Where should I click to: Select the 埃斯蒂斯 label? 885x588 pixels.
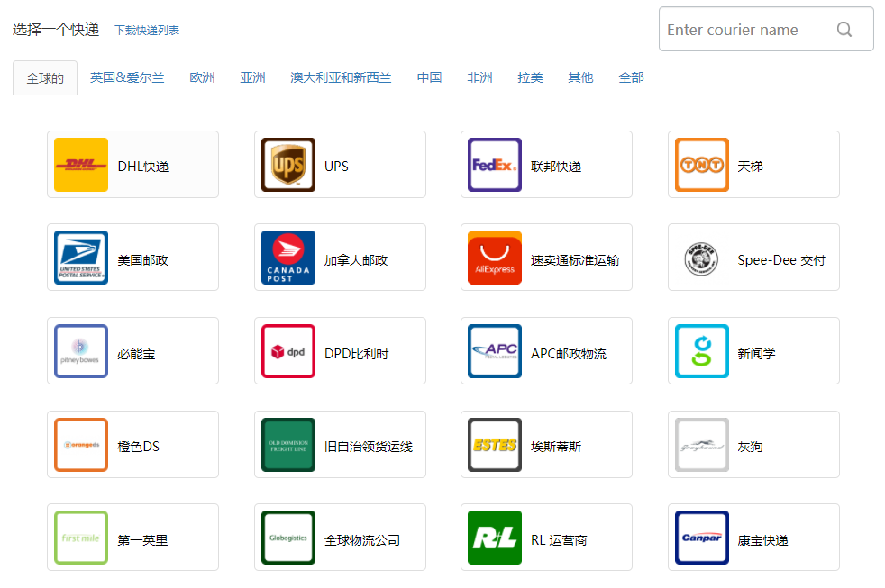tap(556, 447)
